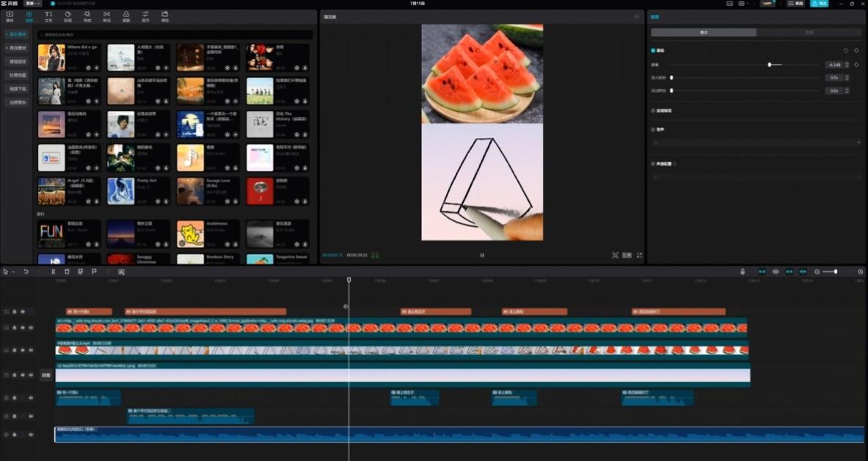Click the cover button beside the main track

point(46,375)
